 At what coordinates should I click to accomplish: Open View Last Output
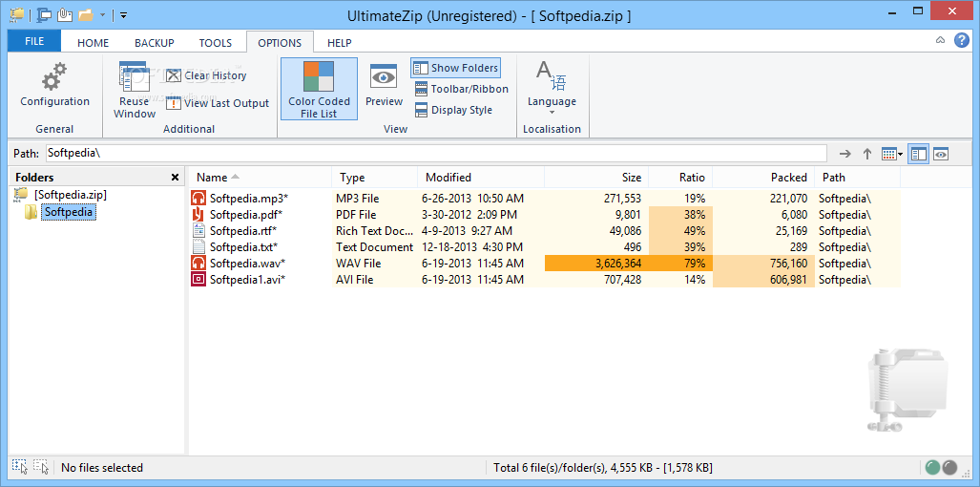pyautogui.click(x=218, y=103)
